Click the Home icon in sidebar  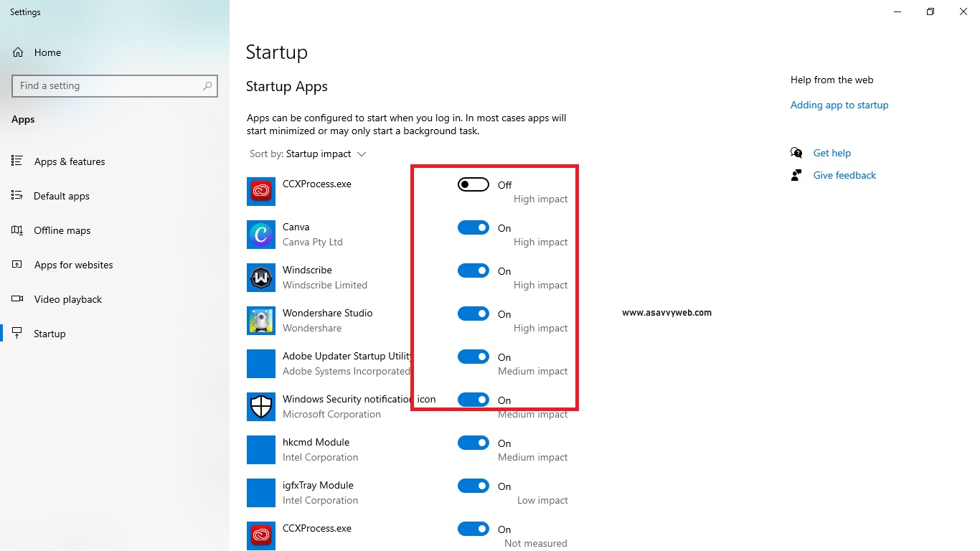click(x=18, y=52)
